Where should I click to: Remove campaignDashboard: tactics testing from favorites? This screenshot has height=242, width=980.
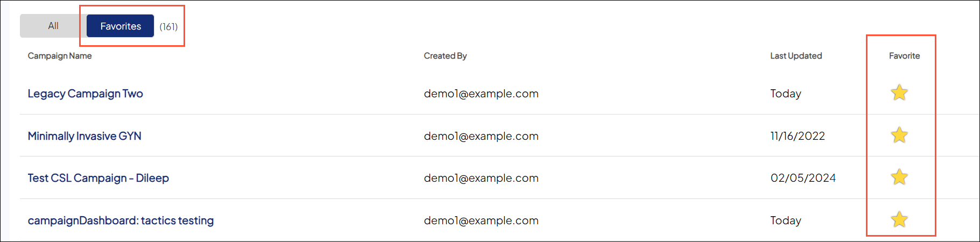899,219
